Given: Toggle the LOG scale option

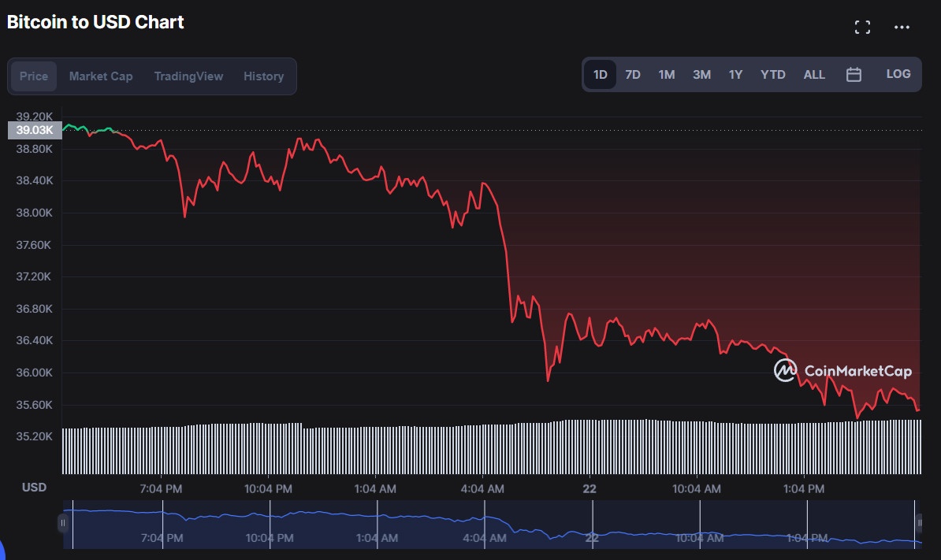Looking at the screenshot, I should (x=898, y=74).
